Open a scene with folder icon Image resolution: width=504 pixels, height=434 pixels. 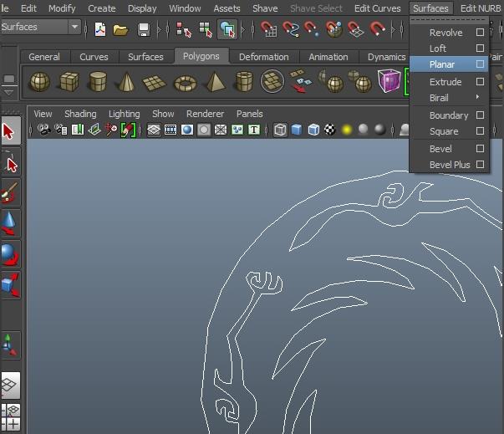121,30
